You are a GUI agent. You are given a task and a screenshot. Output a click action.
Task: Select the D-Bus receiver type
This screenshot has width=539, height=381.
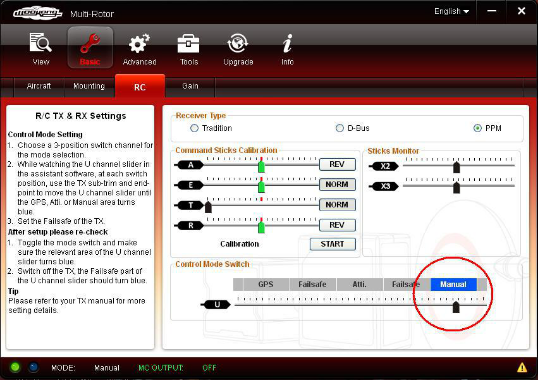coord(340,128)
